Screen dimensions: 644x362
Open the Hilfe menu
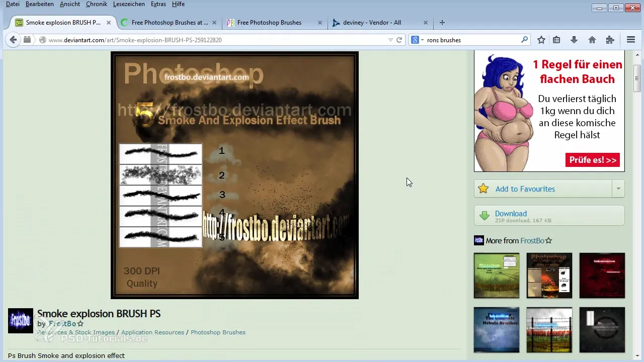(178, 4)
